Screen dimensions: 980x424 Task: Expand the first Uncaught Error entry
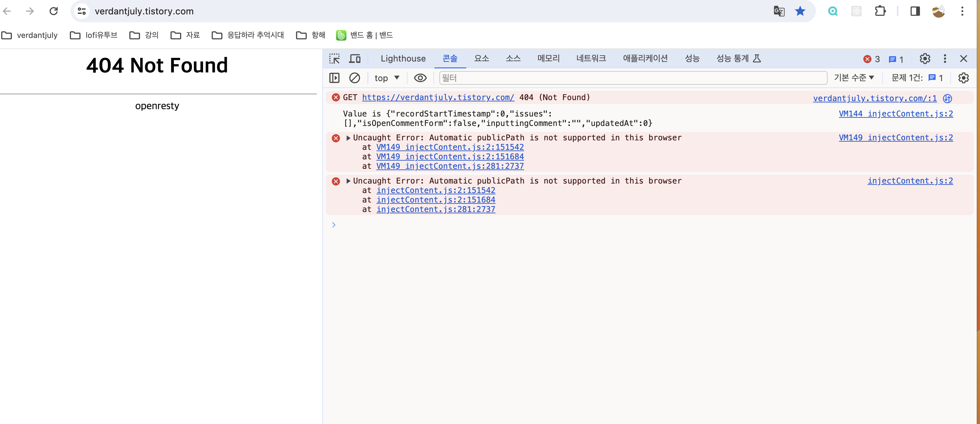[x=348, y=138]
